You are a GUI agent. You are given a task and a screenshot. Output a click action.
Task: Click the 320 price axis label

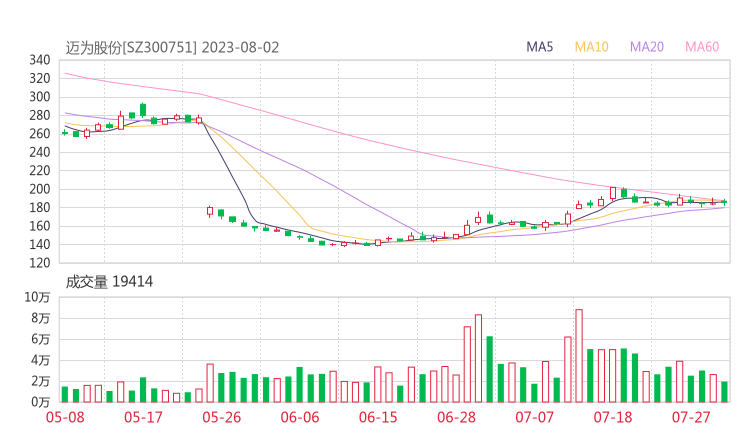(x=40, y=78)
